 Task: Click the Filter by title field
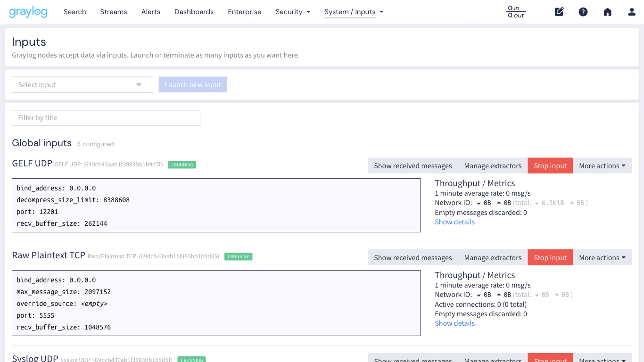click(x=106, y=117)
